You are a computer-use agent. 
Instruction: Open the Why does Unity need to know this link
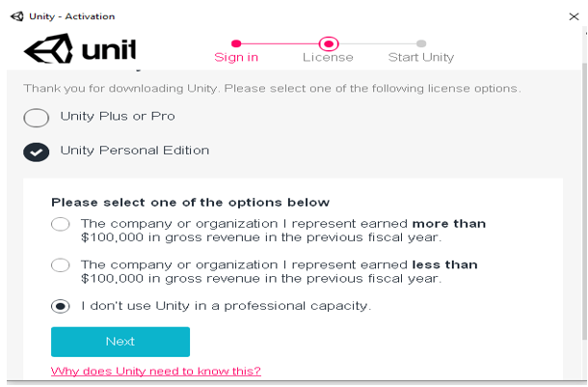(x=155, y=372)
